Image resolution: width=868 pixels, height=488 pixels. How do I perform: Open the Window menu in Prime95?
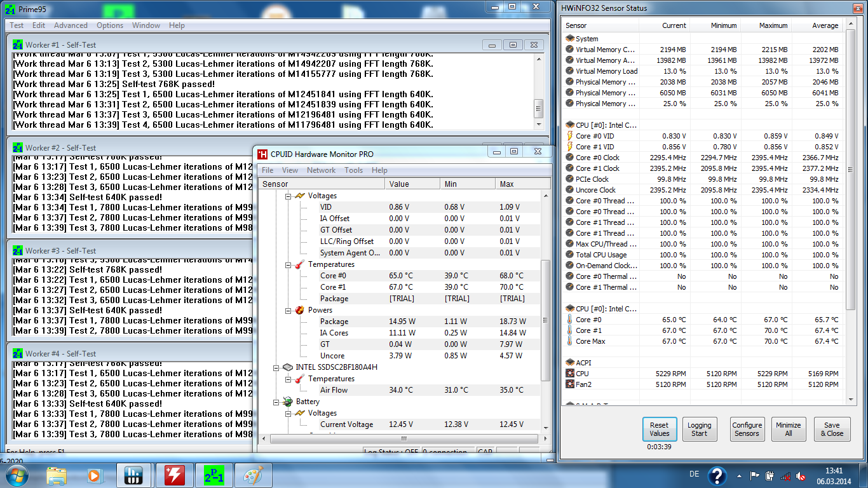(146, 25)
